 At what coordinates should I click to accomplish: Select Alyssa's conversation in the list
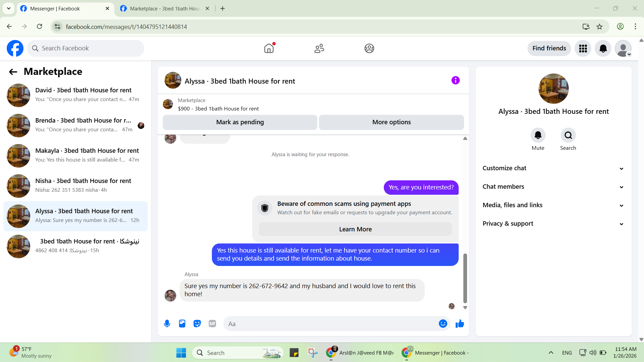(x=76, y=216)
